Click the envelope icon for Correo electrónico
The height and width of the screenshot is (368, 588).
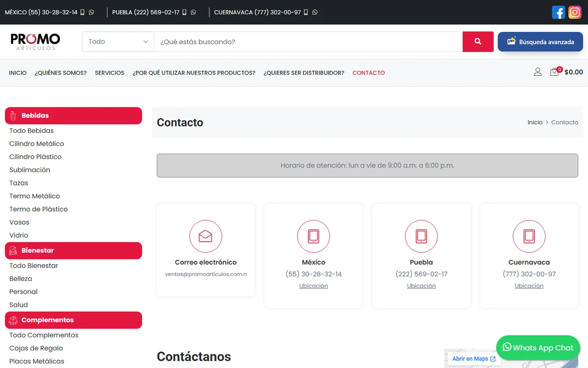pyautogui.click(x=205, y=236)
